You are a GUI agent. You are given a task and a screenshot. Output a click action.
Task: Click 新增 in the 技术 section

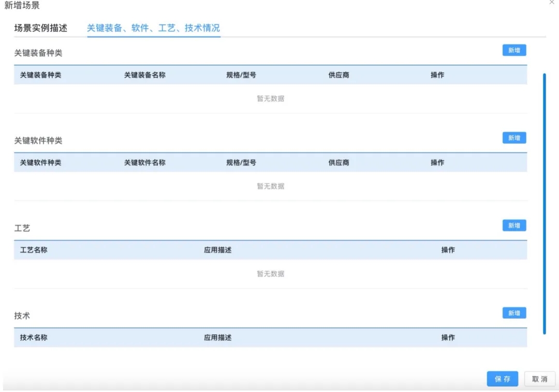tap(514, 313)
